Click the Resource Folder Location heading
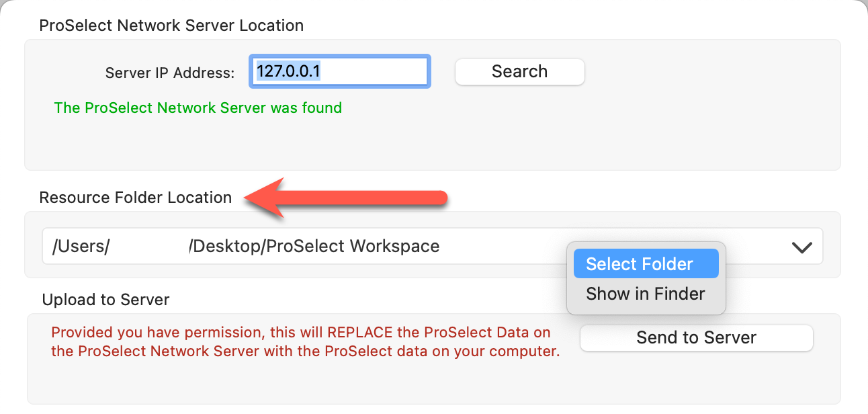This screenshot has width=868, height=414. click(136, 198)
